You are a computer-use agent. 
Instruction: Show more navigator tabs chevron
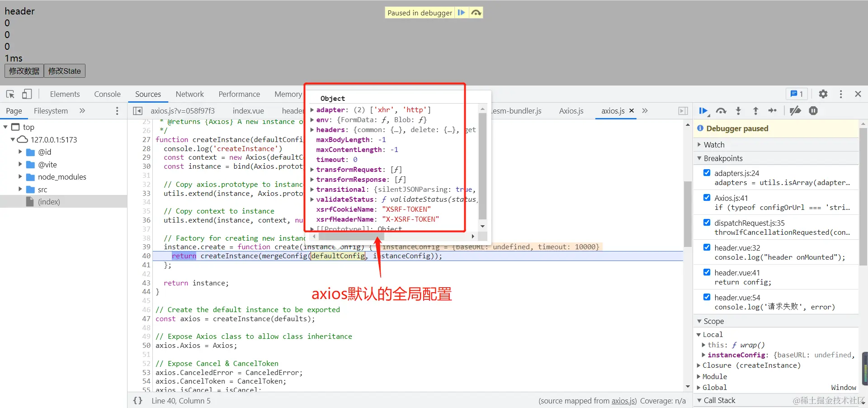pos(82,111)
